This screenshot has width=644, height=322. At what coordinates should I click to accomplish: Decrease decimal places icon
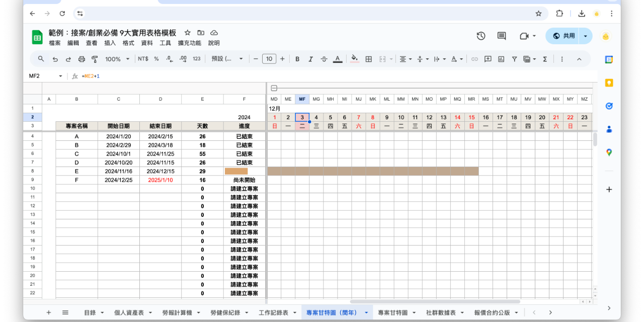coord(170,59)
